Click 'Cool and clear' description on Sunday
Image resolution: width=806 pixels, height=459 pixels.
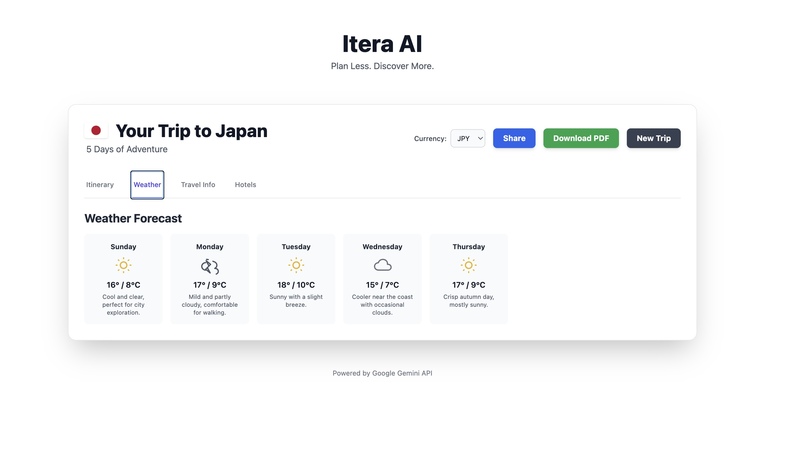click(x=123, y=304)
